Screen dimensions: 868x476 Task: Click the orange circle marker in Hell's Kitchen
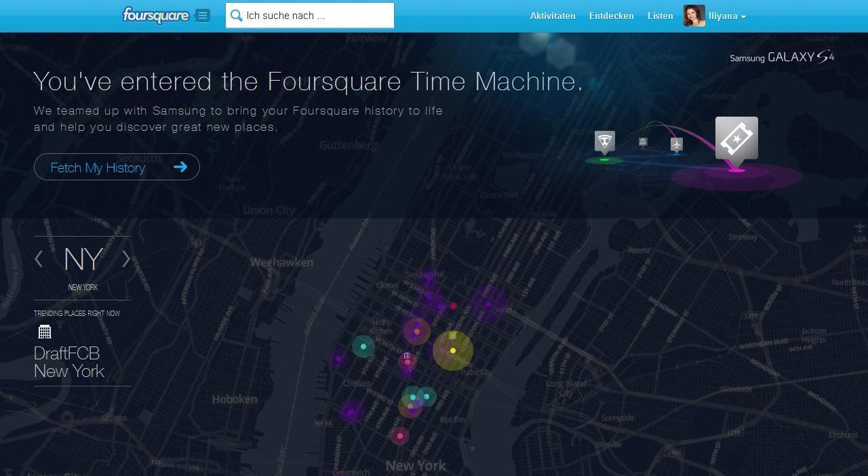(x=417, y=332)
